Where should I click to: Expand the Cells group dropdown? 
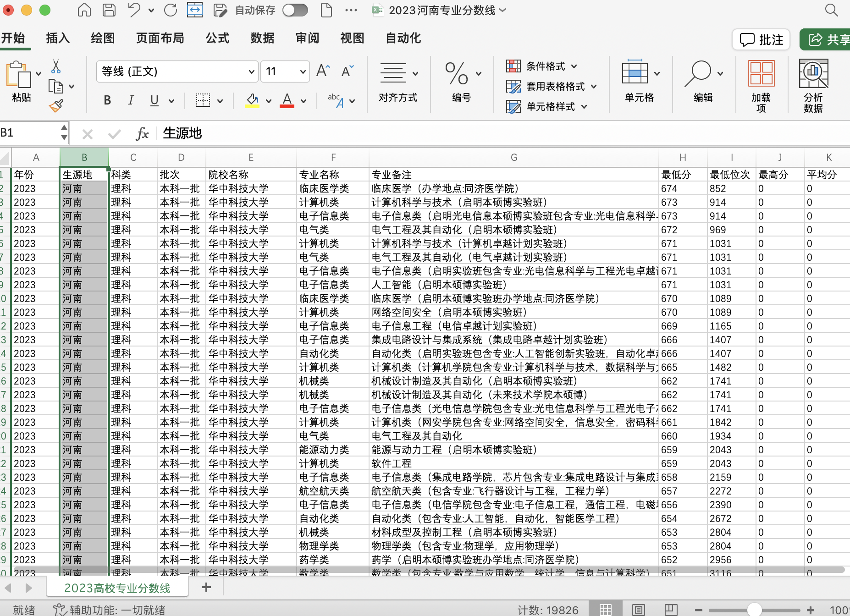coord(657,73)
